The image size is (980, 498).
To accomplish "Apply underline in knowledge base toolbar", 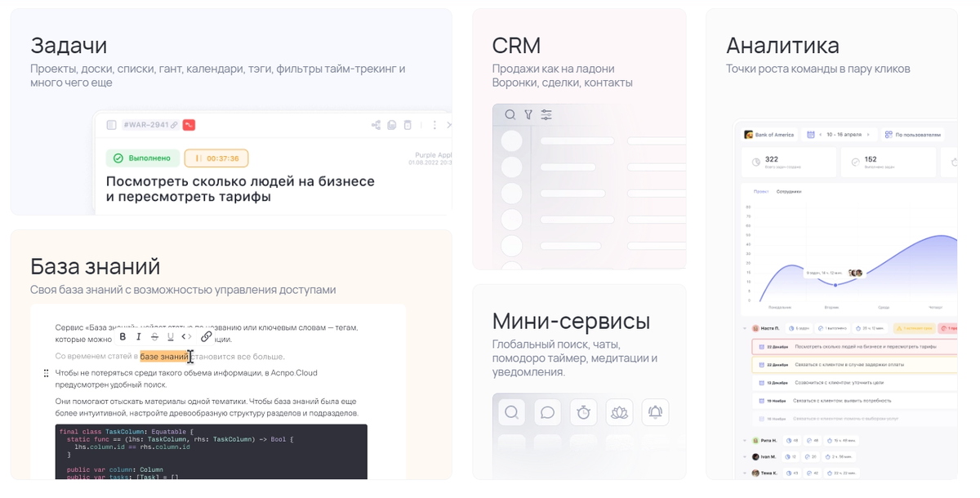I will (x=171, y=336).
